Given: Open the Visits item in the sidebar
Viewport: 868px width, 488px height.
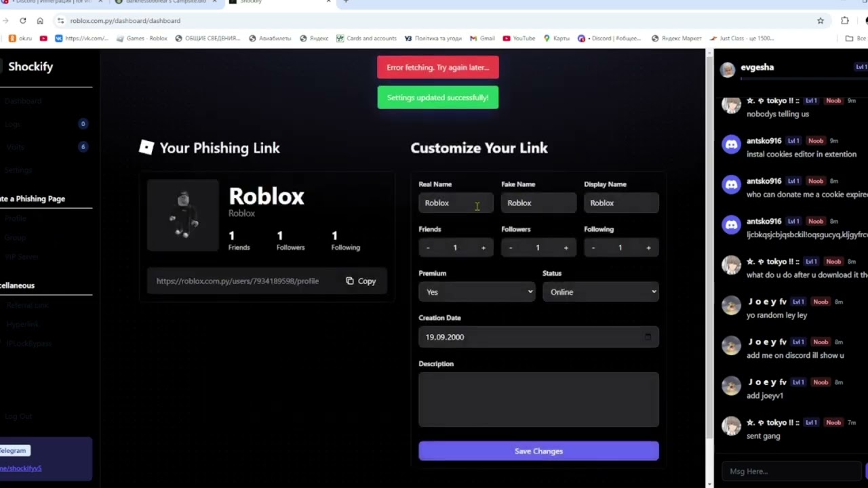Looking at the screenshot, I should (15, 147).
